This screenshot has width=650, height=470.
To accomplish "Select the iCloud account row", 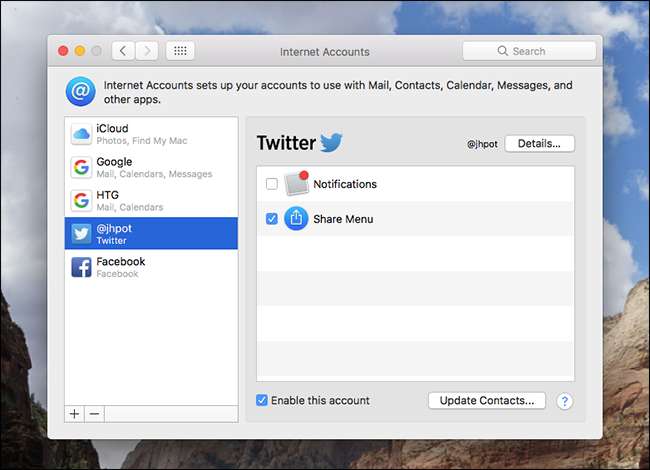I will click(x=151, y=134).
